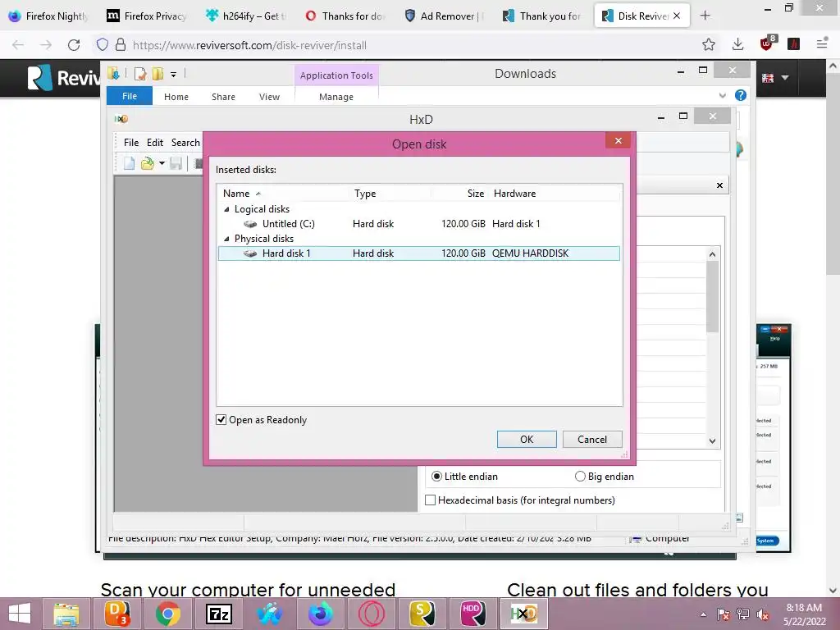Enable Hexadecimal basis for integral numbers checkbox
Image resolution: width=840 pixels, height=630 pixels.
(430, 500)
